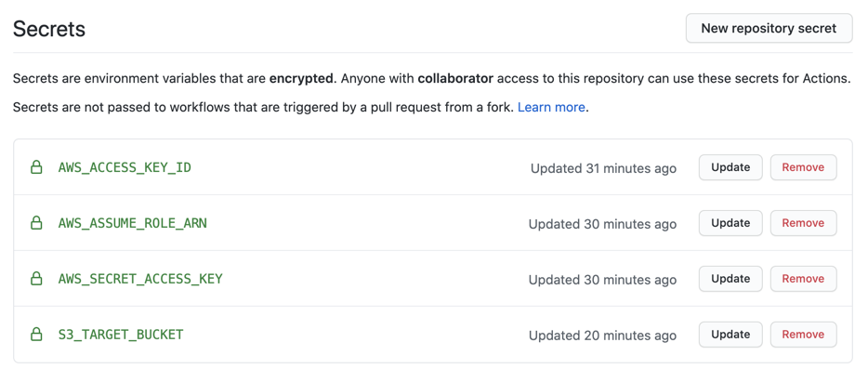The height and width of the screenshot is (382, 868).
Task: Remove the AWS_SECRET_ACCESS_KEY secret
Action: [803, 279]
